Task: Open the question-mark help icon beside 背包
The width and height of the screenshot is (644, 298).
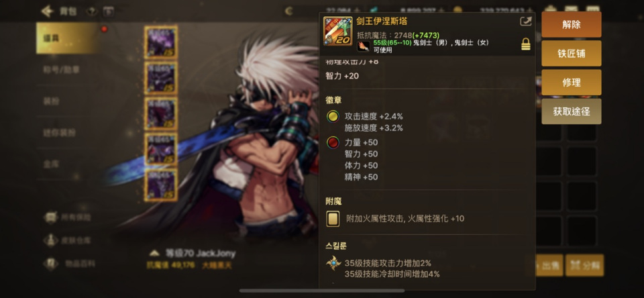Action: (91, 11)
